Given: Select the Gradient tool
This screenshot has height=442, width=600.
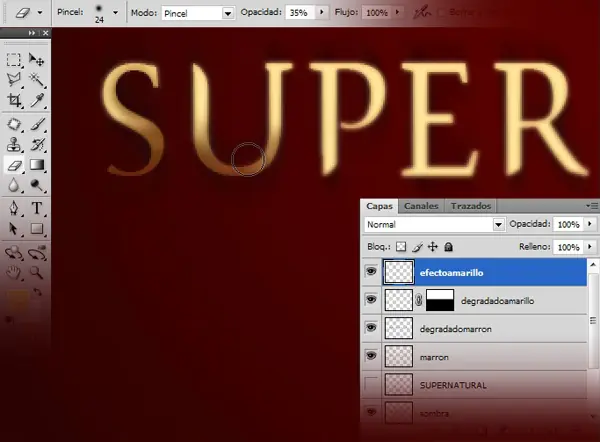Looking at the screenshot, I should pos(37,165).
